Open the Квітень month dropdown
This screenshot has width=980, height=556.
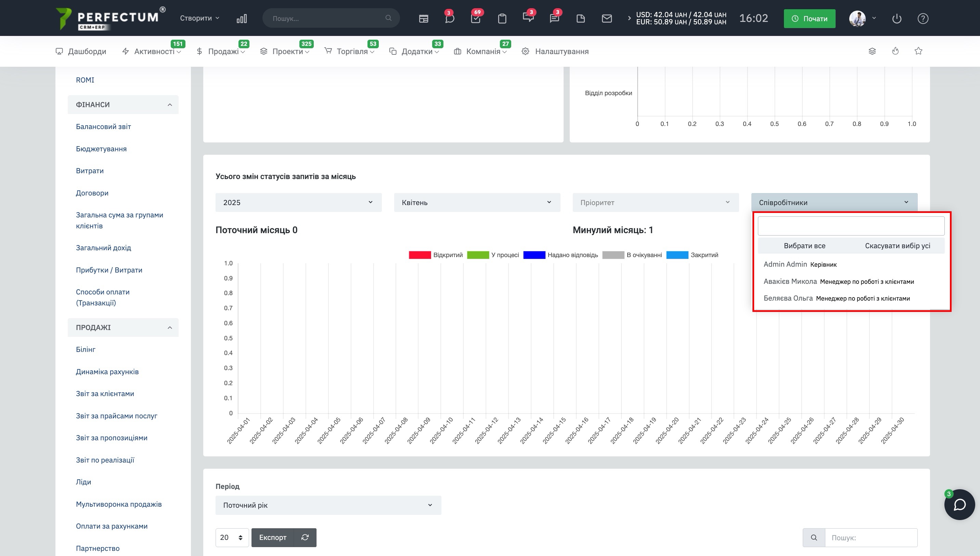[x=477, y=202]
